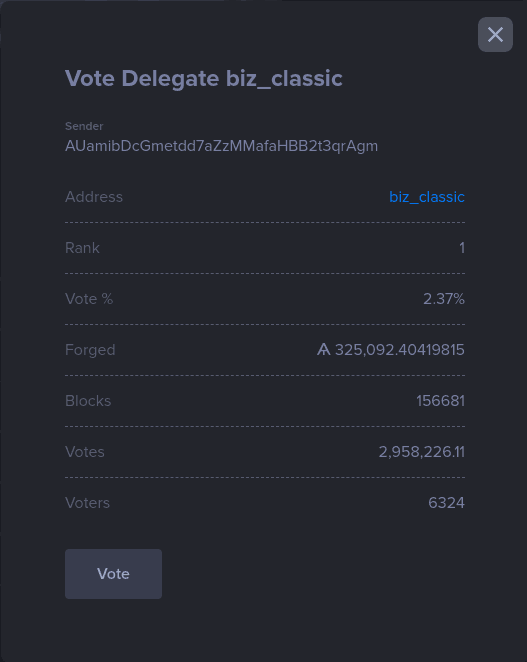This screenshot has width=527, height=662.
Task: Click the Vote Delegate biz_classic title
Action: (x=204, y=79)
